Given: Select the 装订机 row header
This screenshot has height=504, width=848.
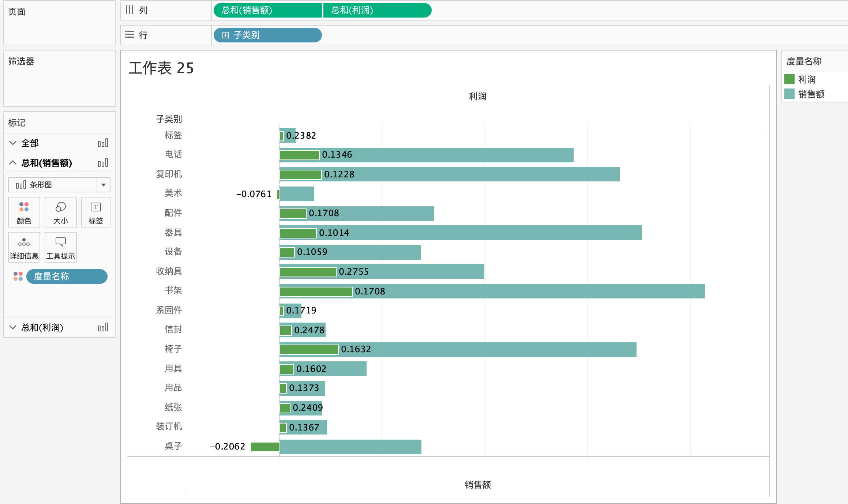Looking at the screenshot, I should pyautogui.click(x=169, y=426).
